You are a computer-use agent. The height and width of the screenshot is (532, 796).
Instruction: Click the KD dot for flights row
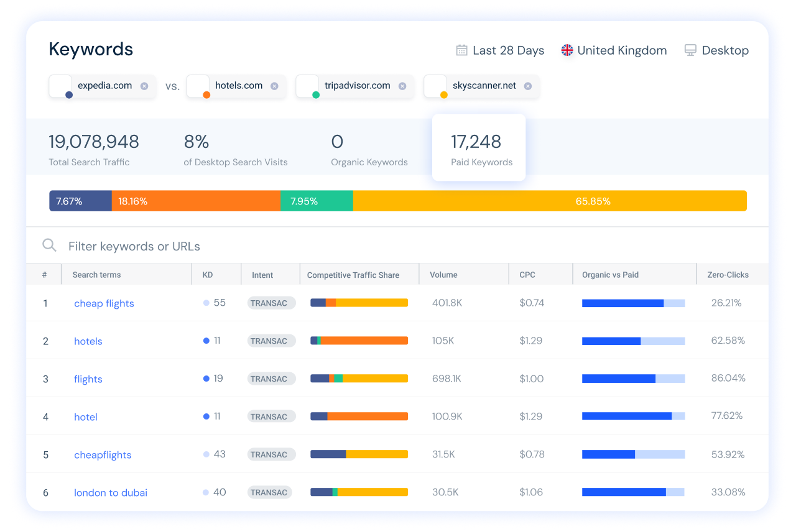click(206, 378)
